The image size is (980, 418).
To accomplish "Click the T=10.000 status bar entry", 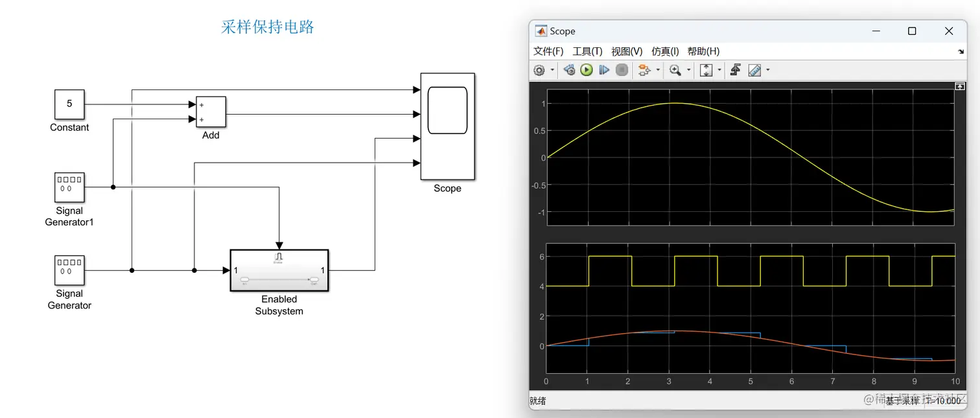I will 942,401.
